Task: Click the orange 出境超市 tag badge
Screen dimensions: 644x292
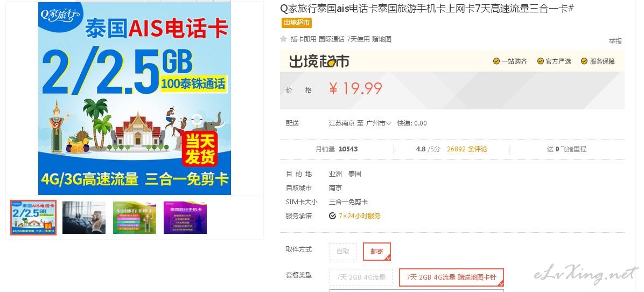Action: click(x=297, y=23)
